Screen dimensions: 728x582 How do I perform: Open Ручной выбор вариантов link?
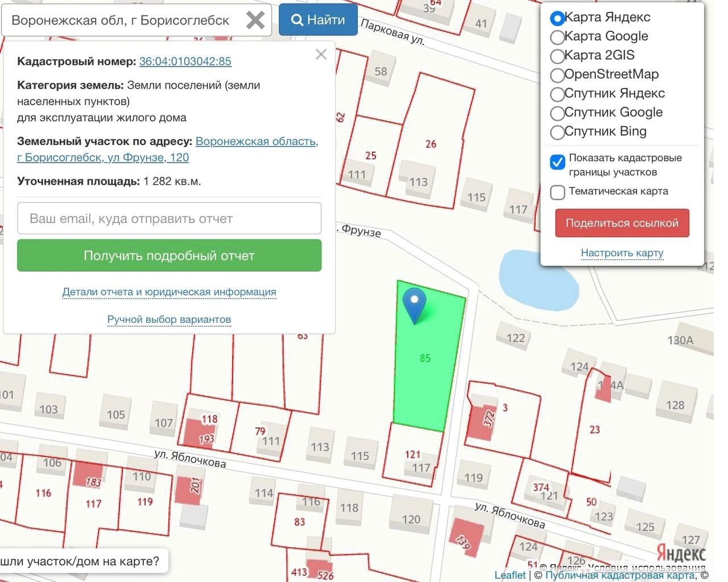(x=169, y=319)
